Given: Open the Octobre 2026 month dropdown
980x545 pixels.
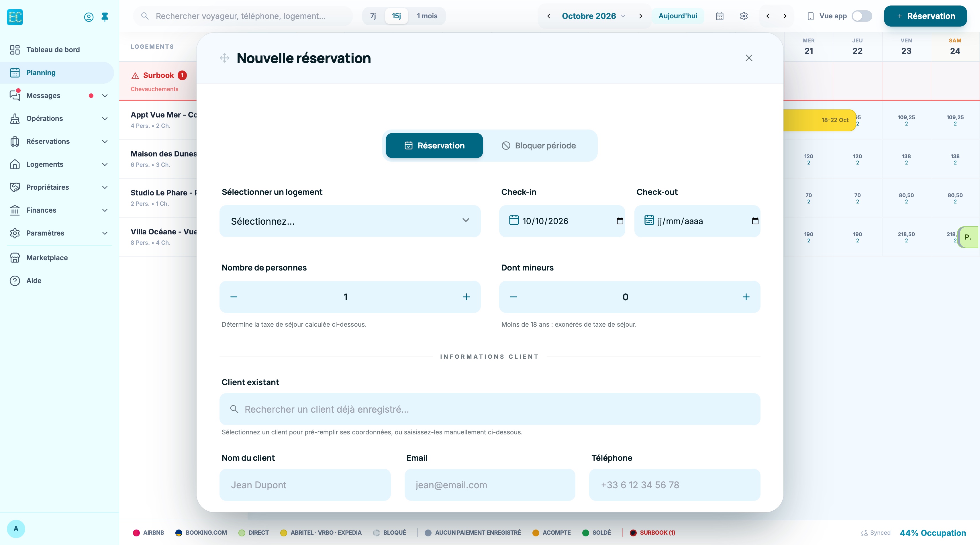Looking at the screenshot, I should pyautogui.click(x=593, y=16).
